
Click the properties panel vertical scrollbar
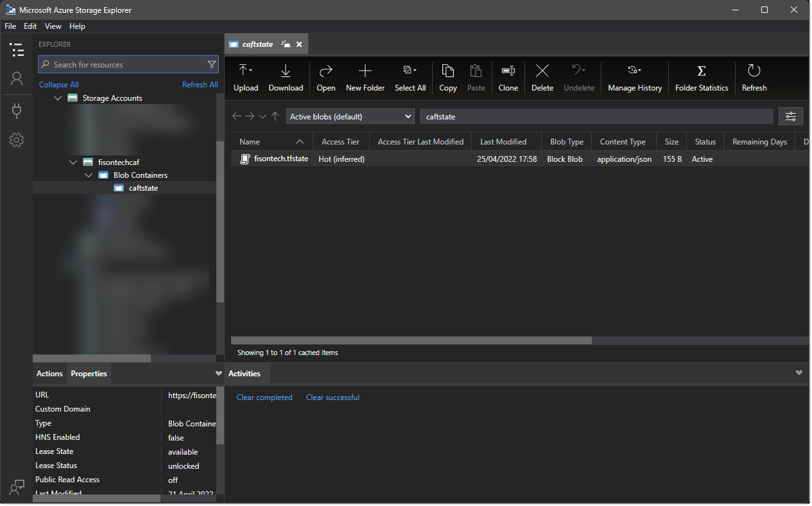pos(220,415)
